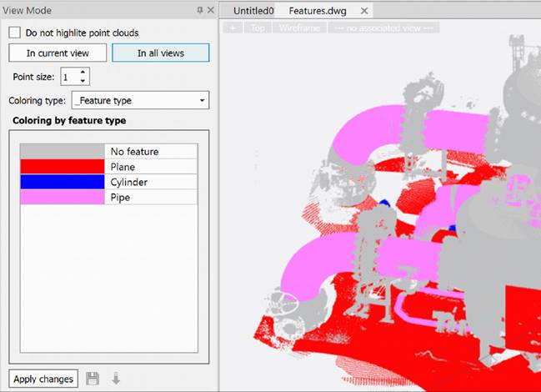Image resolution: width=541 pixels, height=392 pixels.
Task: Close the Features.dwg tab
Action: tap(364, 11)
